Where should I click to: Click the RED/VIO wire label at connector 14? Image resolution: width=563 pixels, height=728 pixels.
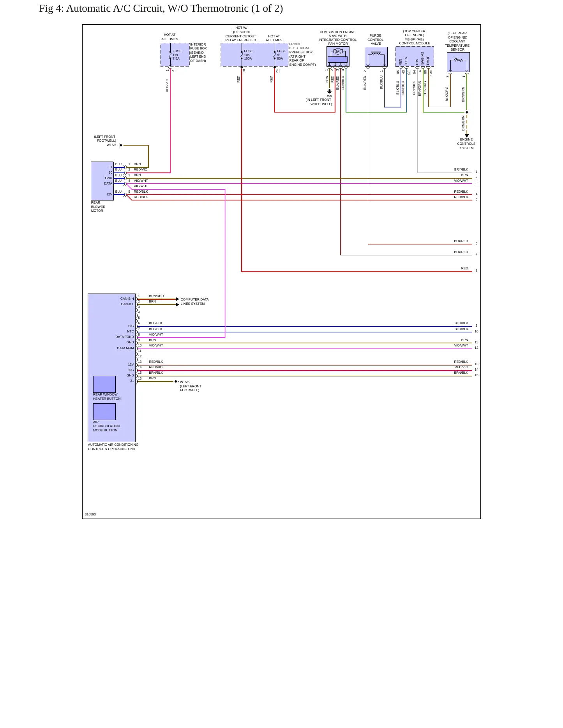(461, 367)
